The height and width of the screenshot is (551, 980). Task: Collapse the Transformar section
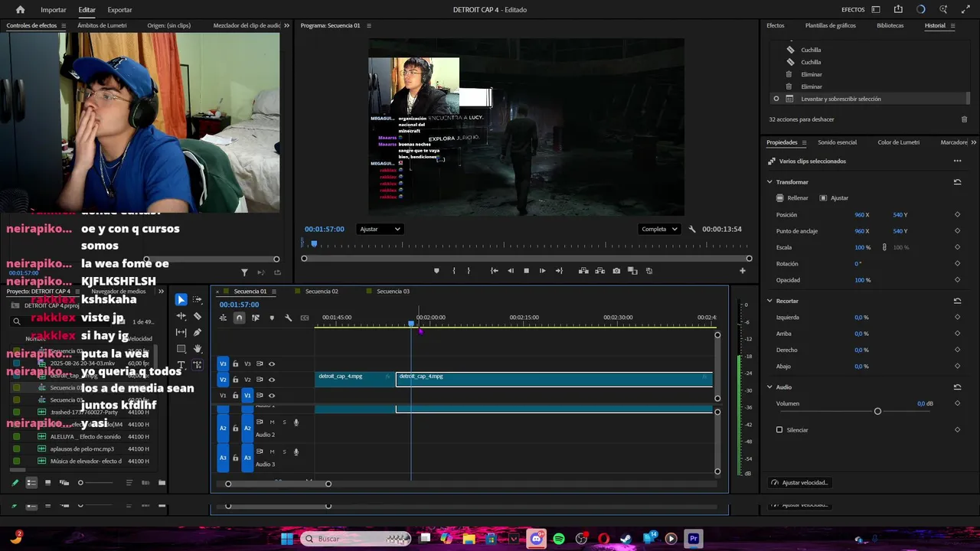(x=769, y=182)
